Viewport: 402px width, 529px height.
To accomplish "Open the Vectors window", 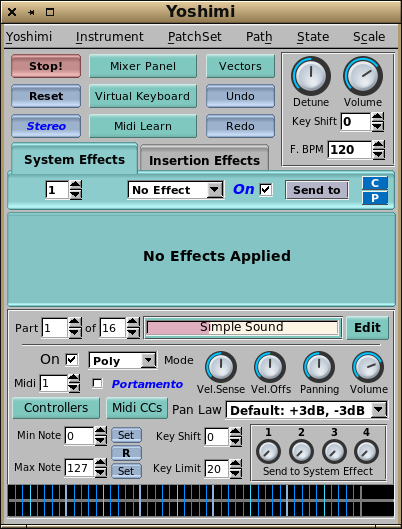I will point(240,66).
